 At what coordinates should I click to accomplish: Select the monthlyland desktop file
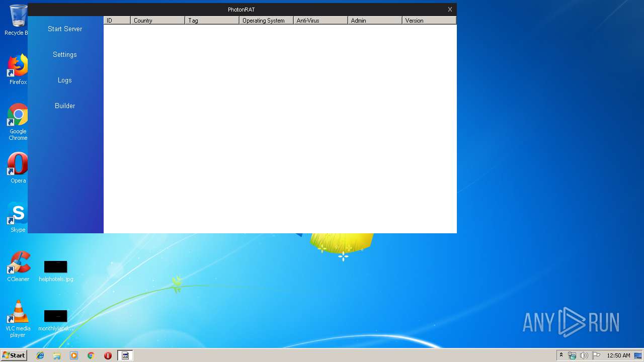[56, 320]
